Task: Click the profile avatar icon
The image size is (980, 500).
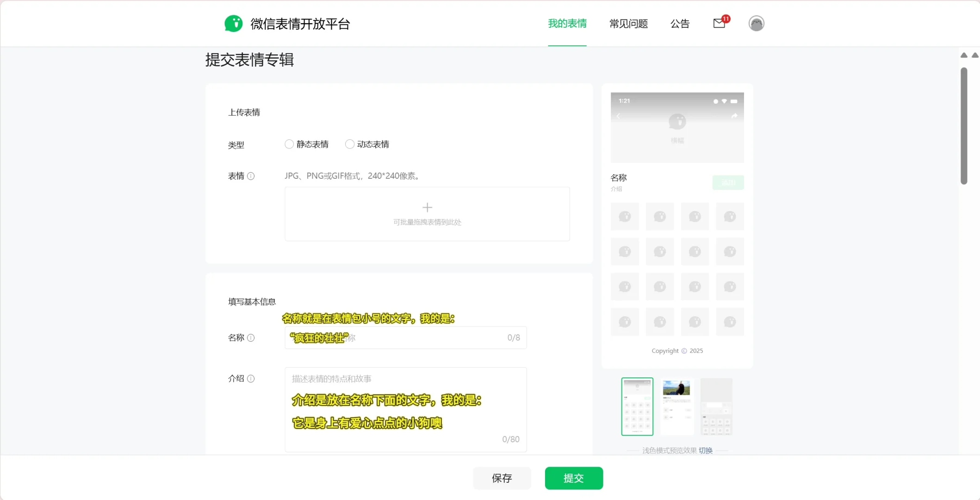Action: click(x=756, y=23)
